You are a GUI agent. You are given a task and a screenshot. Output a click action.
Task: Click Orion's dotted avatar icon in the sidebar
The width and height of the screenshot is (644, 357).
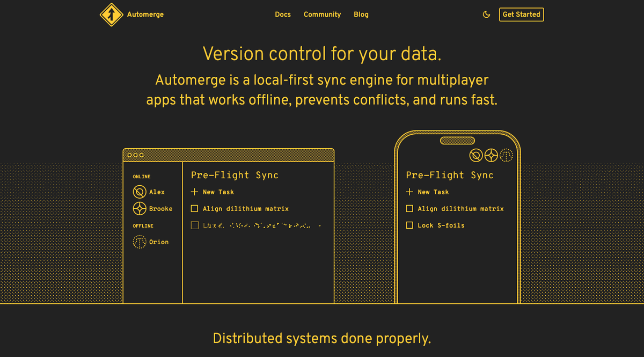[140, 242]
